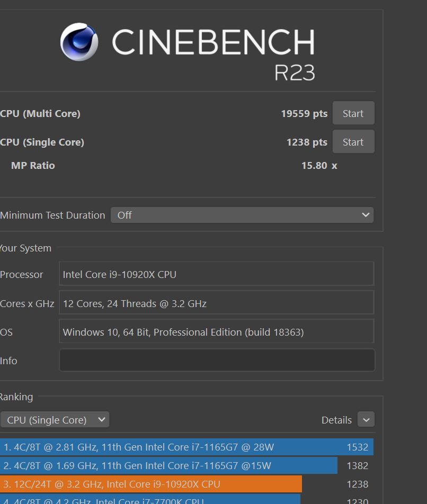
Task: Expand the Details dropdown arrow
Action: [x=366, y=419]
